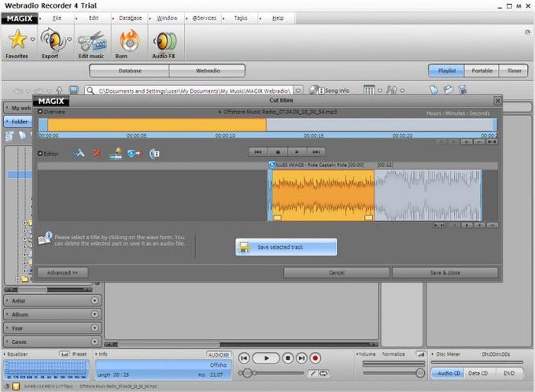Click the equalizer bands display
Image resolution: width=535 pixels, height=392 pixels.
click(x=46, y=369)
